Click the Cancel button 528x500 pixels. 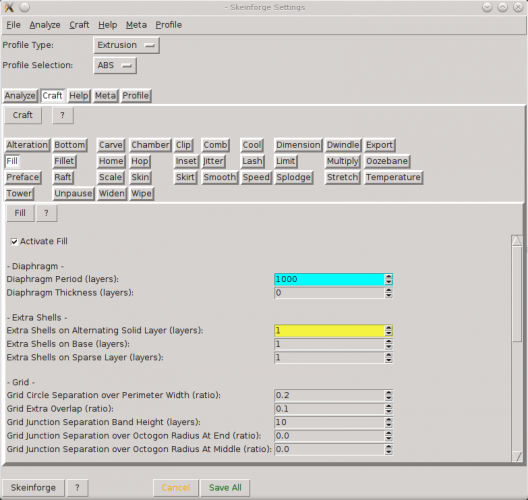tap(176, 488)
